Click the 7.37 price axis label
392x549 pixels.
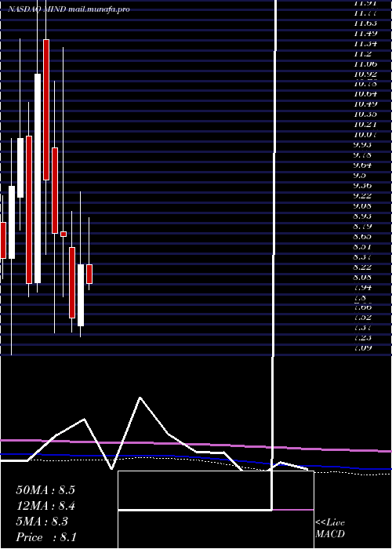pyautogui.click(x=362, y=327)
